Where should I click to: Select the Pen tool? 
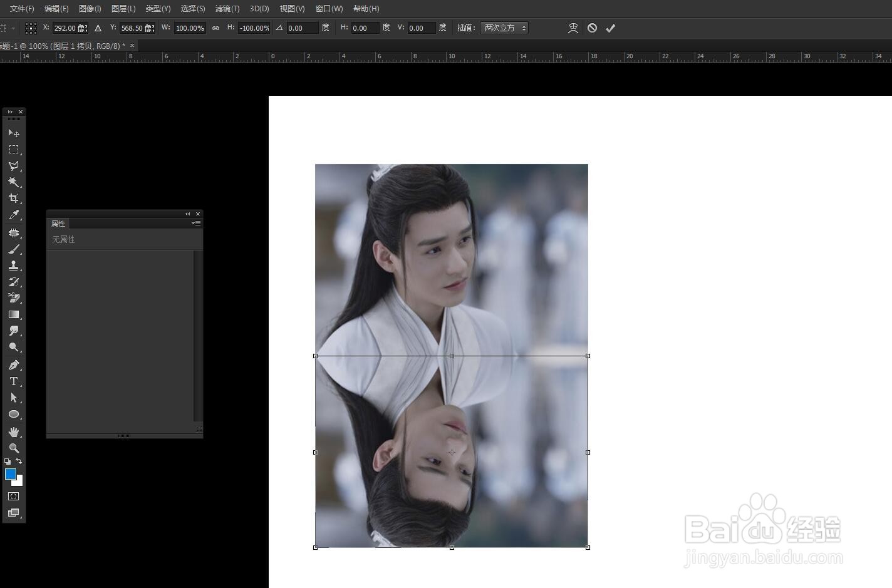13,365
